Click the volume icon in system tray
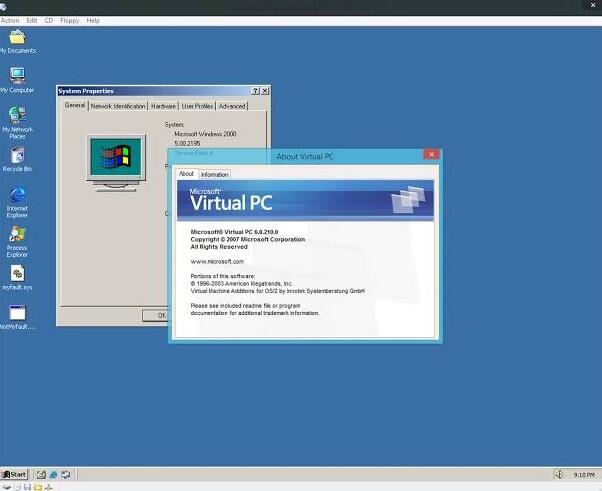 coord(559,475)
